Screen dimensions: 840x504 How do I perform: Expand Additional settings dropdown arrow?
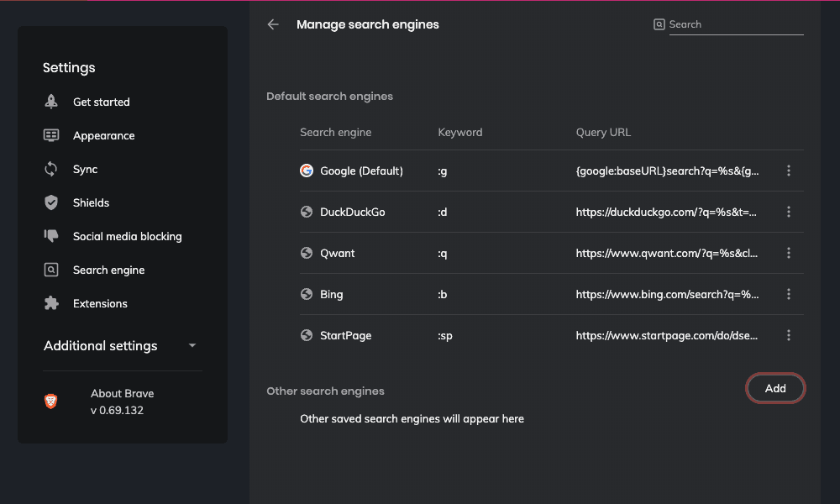pyautogui.click(x=192, y=346)
